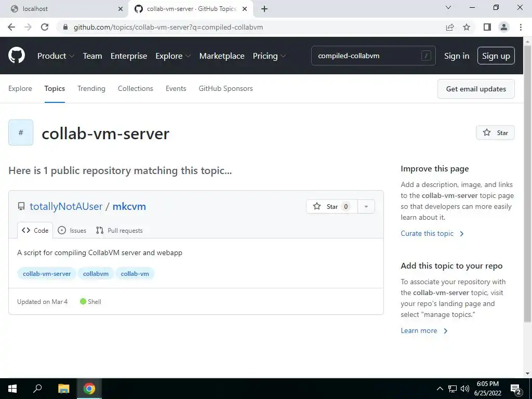
Task: Open the Events tab
Action: [x=176, y=88]
